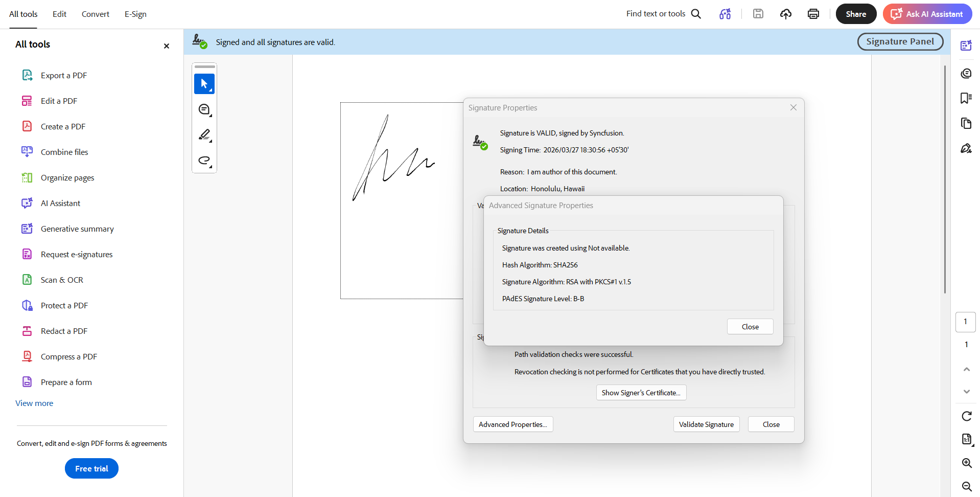Open the Fill & Sign panel
Screen dimensions: 980x497
point(966,148)
